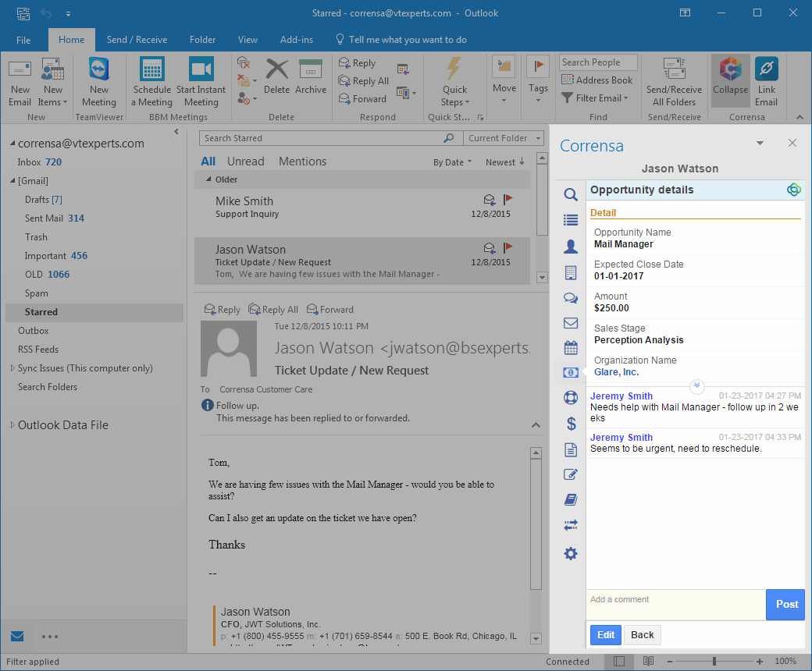Open the By Date arrangement dropdown
This screenshot has width=812, height=671.
coord(452,162)
